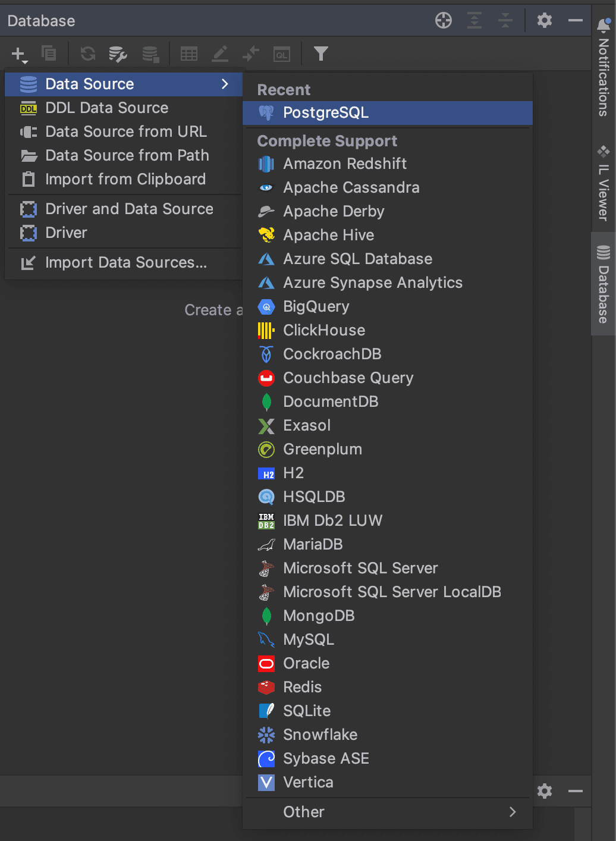Image resolution: width=616 pixels, height=841 pixels.
Task: Choose DocumentDB data source
Action: point(388,401)
